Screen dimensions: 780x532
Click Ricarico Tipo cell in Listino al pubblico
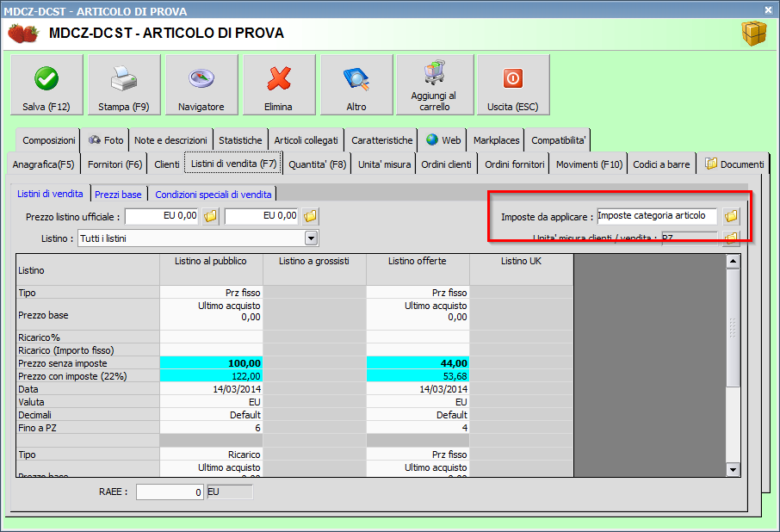[211, 455]
